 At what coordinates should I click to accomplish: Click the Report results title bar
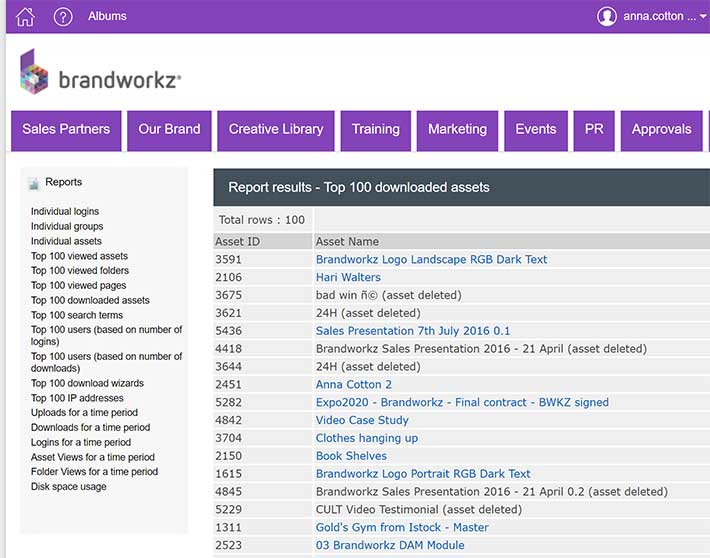coord(461,188)
